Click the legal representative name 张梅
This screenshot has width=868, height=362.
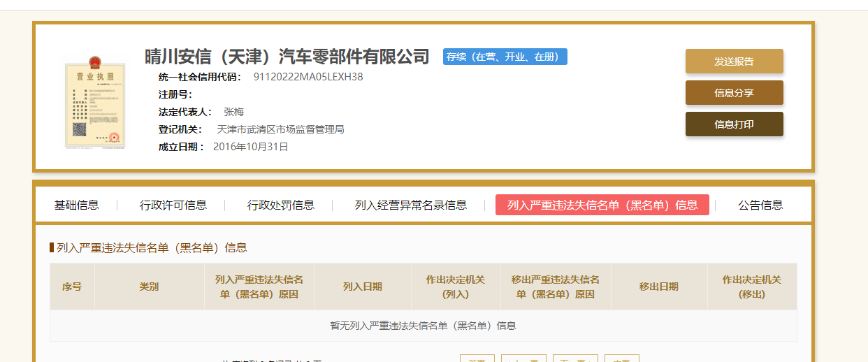tap(233, 112)
